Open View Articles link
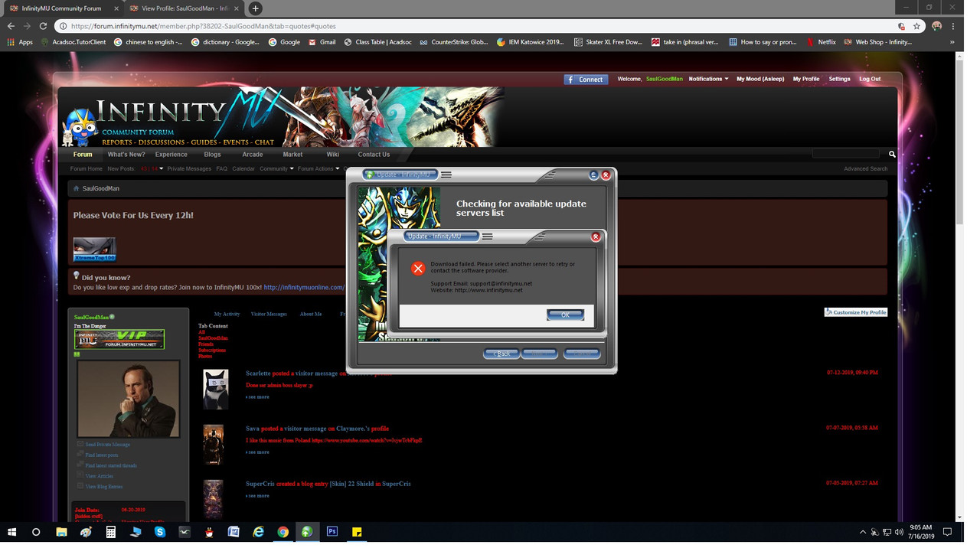Image resolution: width=980 pixels, height=548 pixels. coord(100,476)
